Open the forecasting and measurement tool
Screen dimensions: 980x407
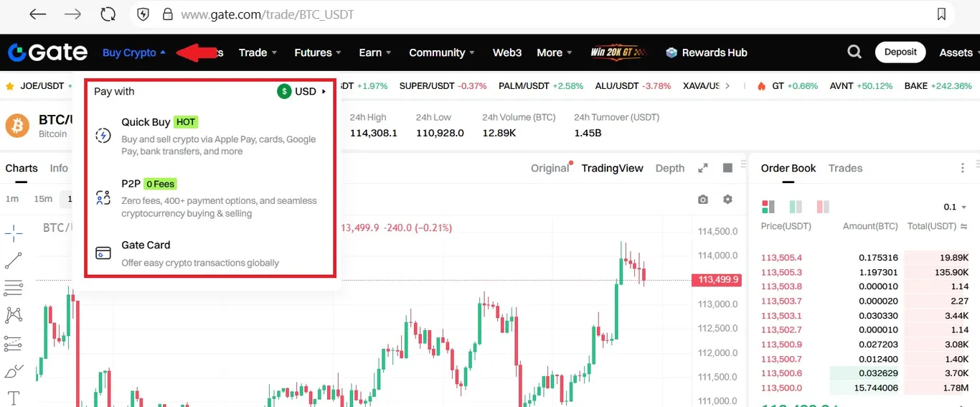(14, 343)
